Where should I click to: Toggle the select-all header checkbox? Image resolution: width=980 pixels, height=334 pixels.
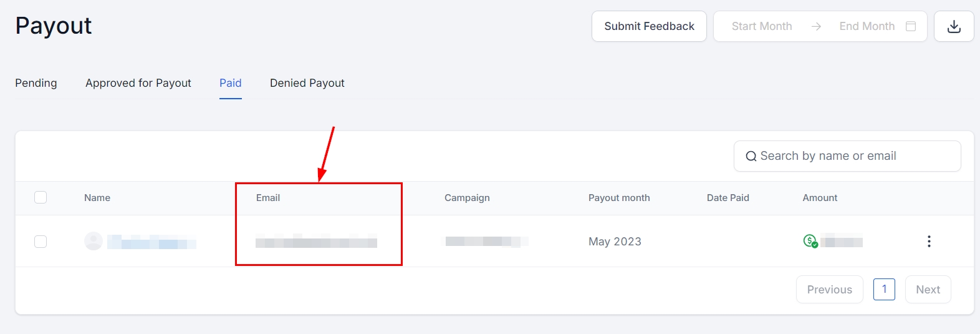(x=41, y=198)
